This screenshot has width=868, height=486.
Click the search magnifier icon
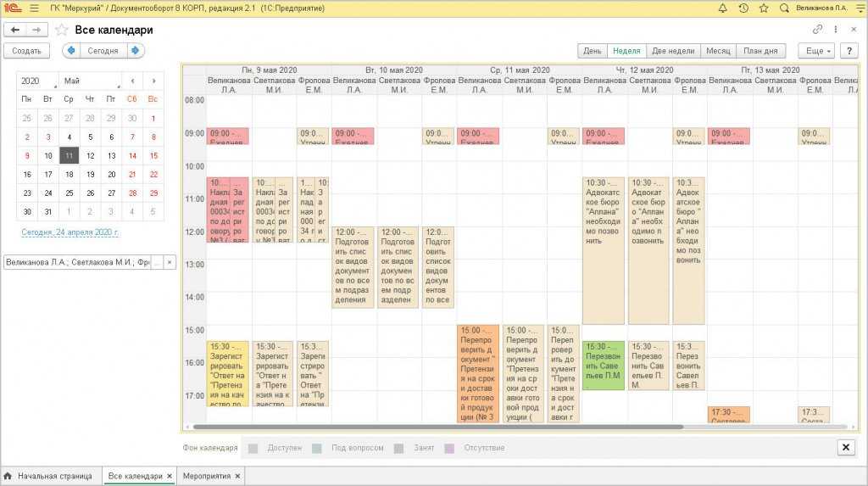tap(784, 8)
